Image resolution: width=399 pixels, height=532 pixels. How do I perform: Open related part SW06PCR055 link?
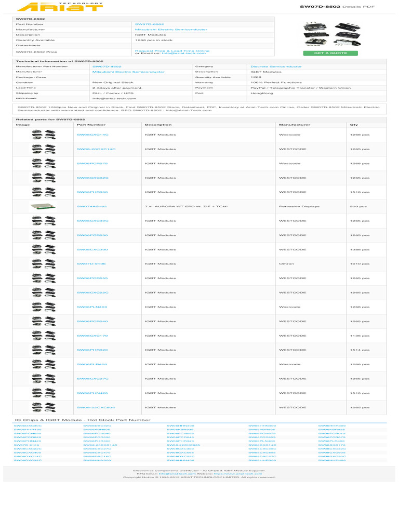click(x=92, y=278)
